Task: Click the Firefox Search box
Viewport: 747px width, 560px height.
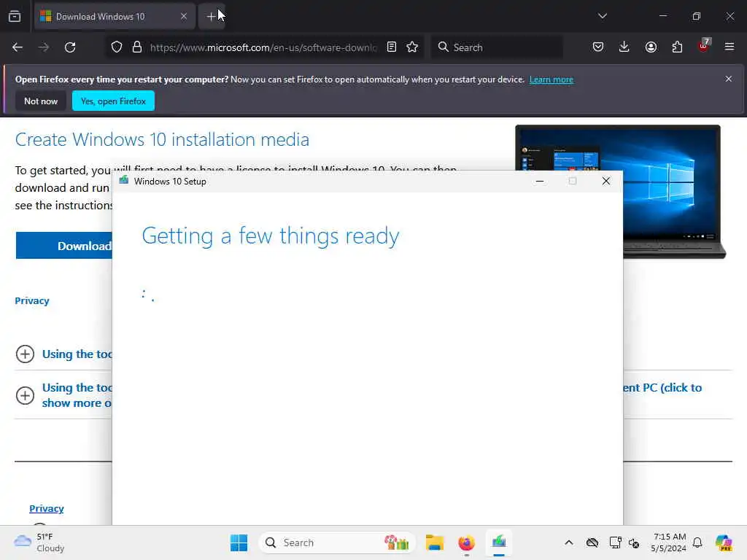Action: pos(497,47)
